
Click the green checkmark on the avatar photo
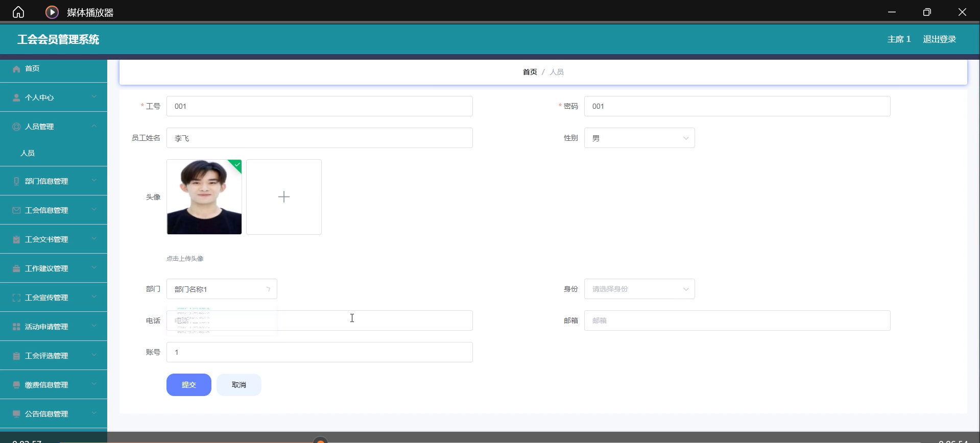237,164
